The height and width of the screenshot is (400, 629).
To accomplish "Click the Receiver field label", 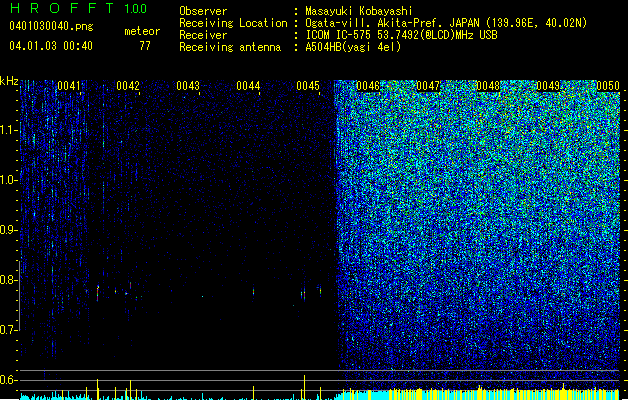I will coord(203,35).
